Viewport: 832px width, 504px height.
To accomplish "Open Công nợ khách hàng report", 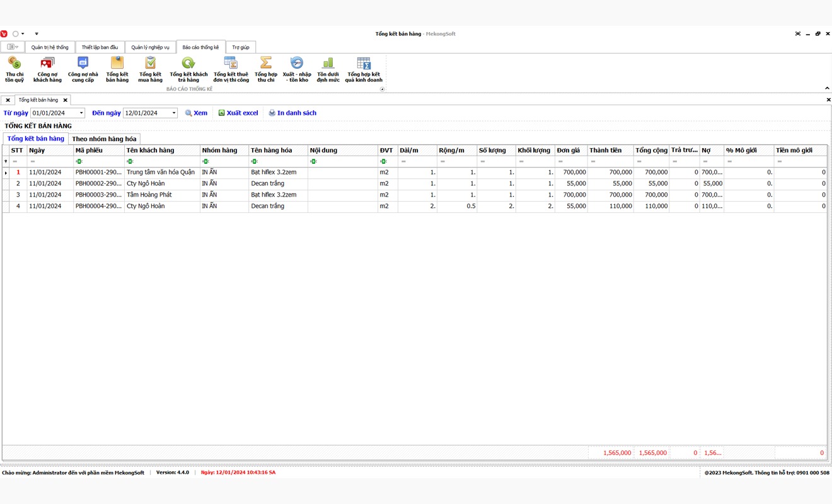I will [47, 69].
